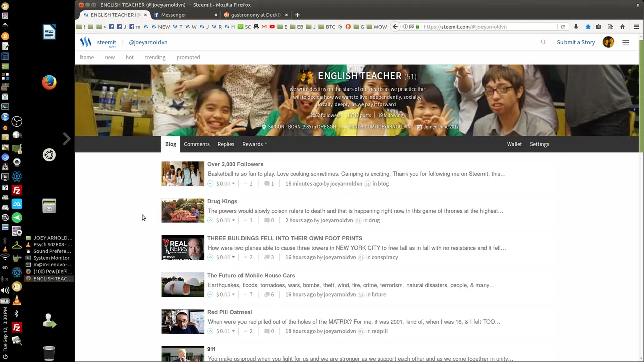Expand the $0.01 payout on Red Pill Oatmeal

[x=225, y=331]
